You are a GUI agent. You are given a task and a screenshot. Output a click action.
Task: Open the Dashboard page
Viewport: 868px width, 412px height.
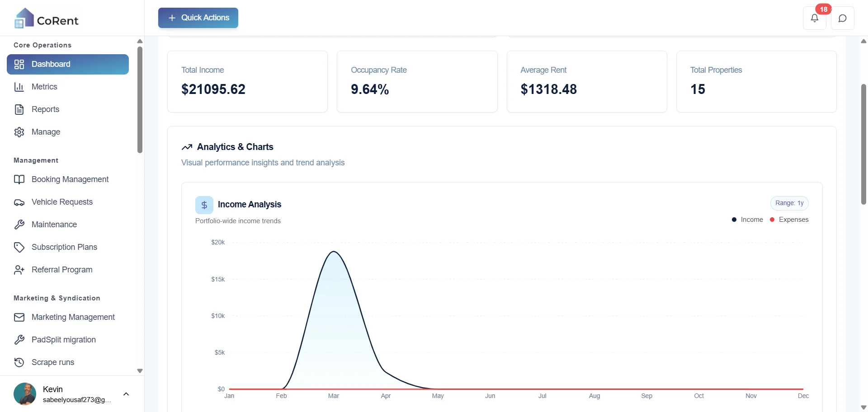tap(68, 64)
